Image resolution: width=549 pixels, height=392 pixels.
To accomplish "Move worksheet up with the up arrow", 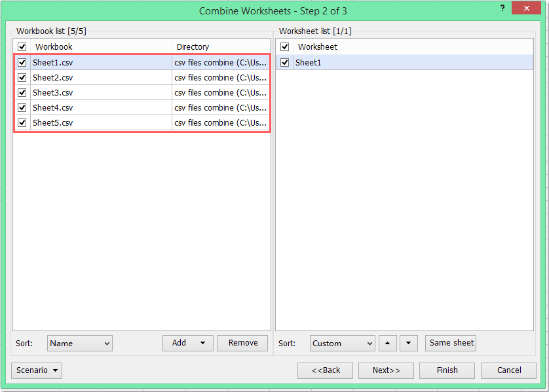I will (388, 343).
